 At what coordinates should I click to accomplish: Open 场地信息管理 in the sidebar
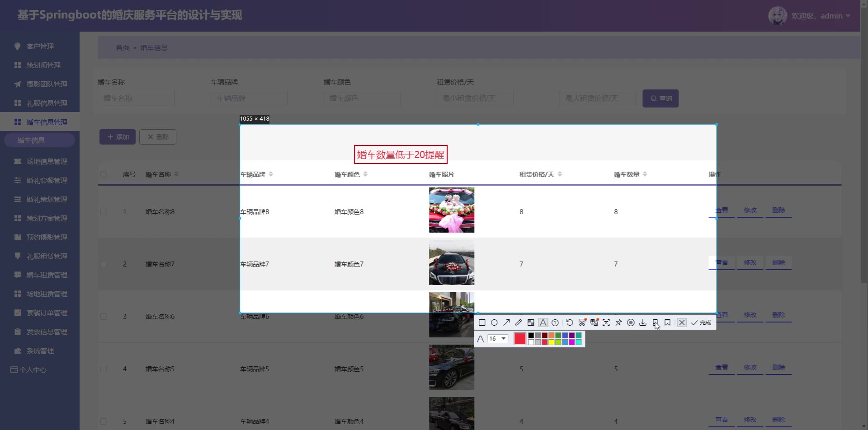point(47,162)
